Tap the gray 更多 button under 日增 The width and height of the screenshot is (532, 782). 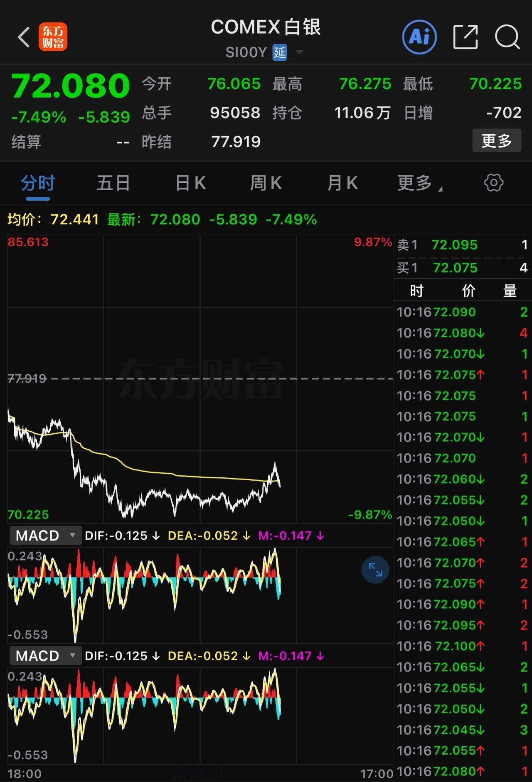497,141
